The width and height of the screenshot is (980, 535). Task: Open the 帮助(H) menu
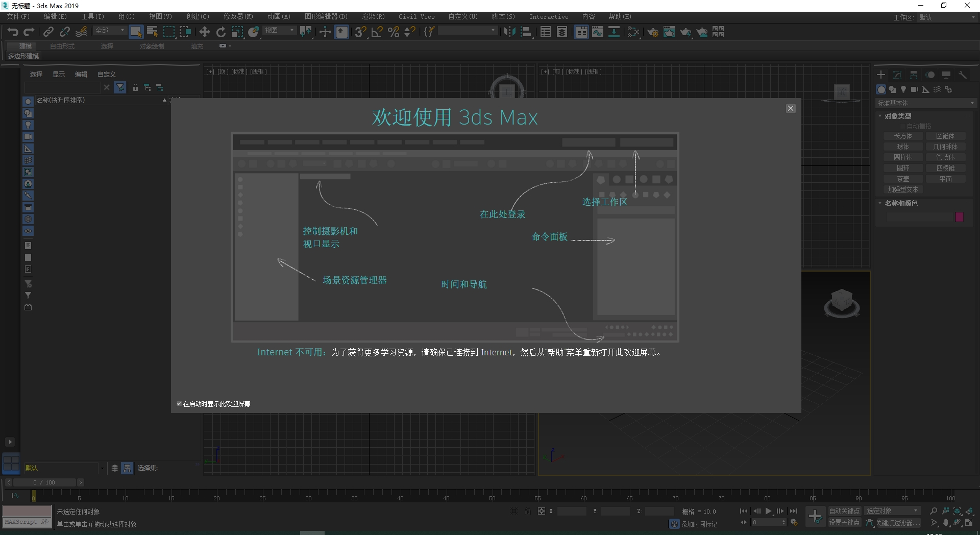tap(620, 17)
